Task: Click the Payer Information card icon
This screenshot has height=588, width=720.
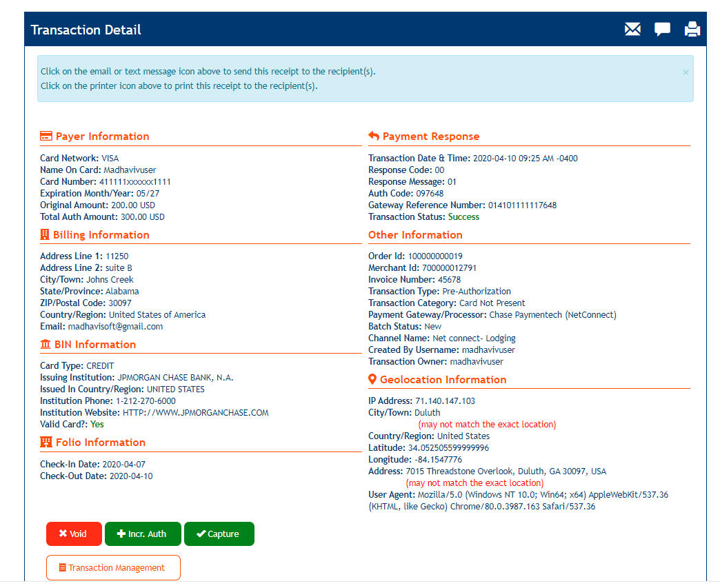Action: 45,136
